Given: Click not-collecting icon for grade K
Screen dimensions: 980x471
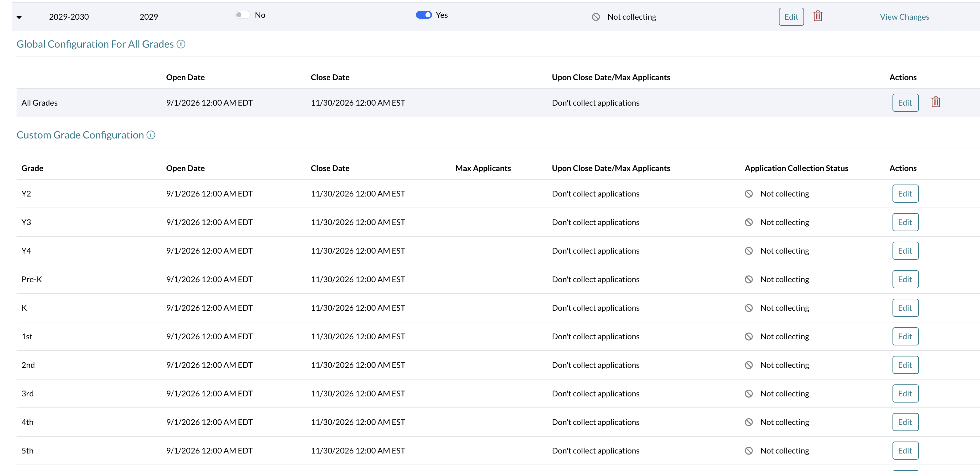Looking at the screenshot, I should (749, 308).
